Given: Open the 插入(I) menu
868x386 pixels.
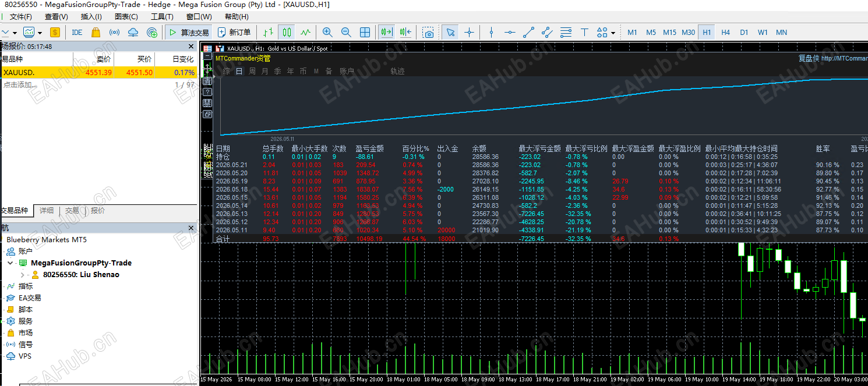Looking at the screenshot, I should [x=91, y=17].
